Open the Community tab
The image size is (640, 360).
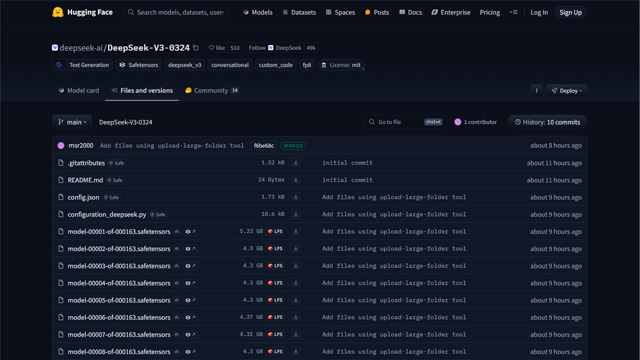click(x=211, y=91)
